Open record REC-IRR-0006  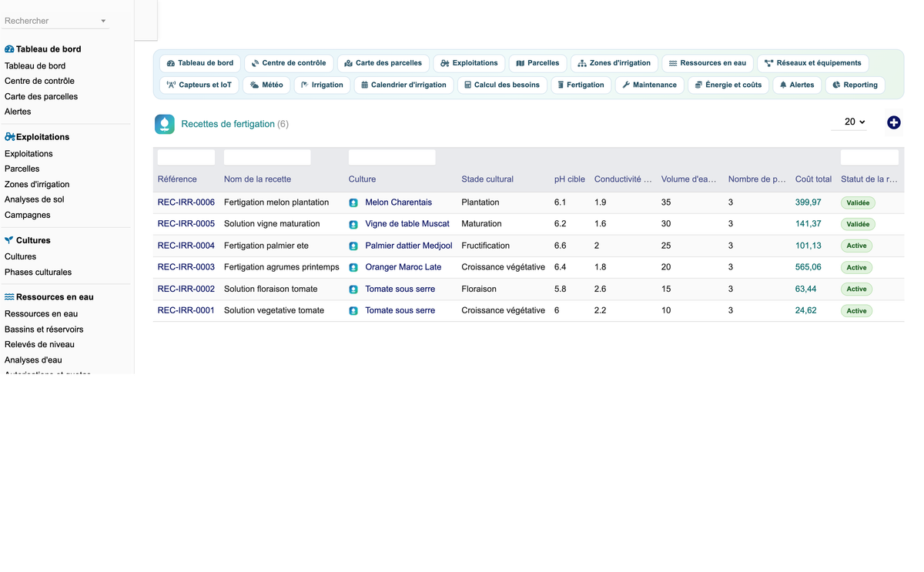click(x=186, y=202)
